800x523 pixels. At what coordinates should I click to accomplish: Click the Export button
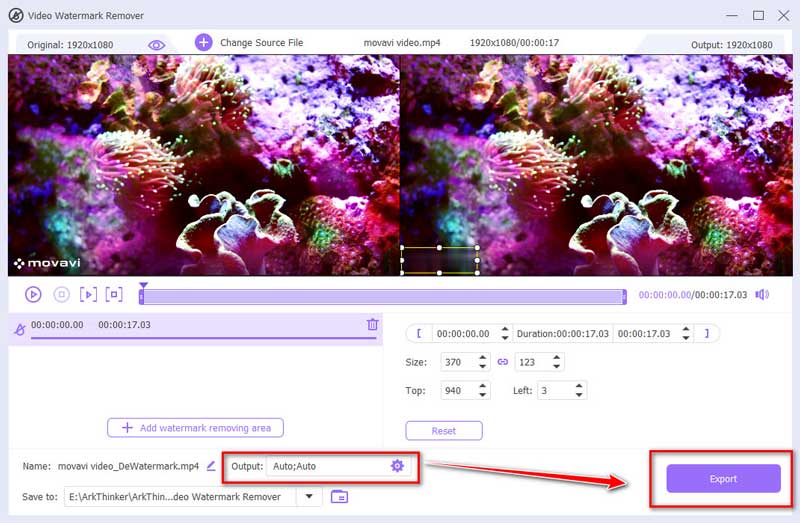tap(723, 479)
